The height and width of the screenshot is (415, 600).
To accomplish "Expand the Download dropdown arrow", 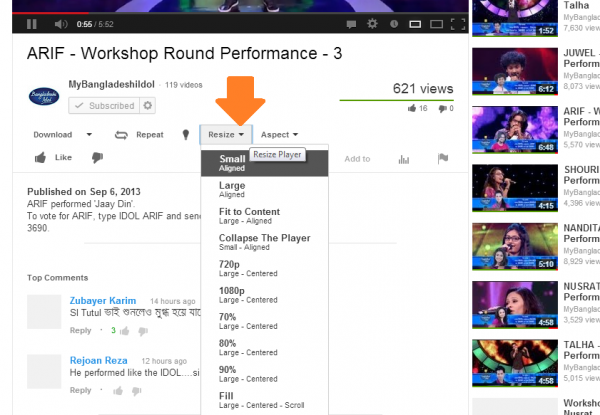I will (89, 135).
